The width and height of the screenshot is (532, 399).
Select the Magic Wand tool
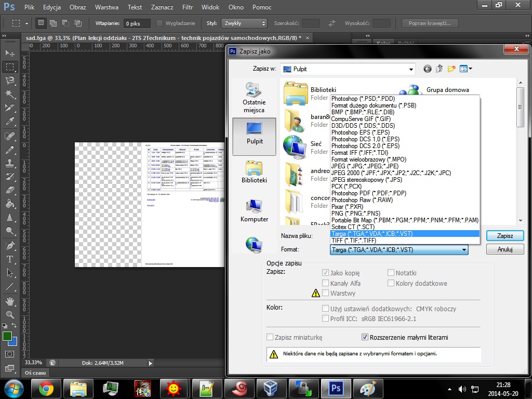10,94
